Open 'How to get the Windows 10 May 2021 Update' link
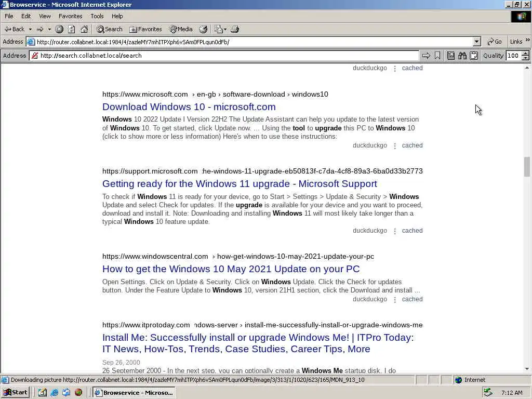532x399 pixels. coord(231,269)
